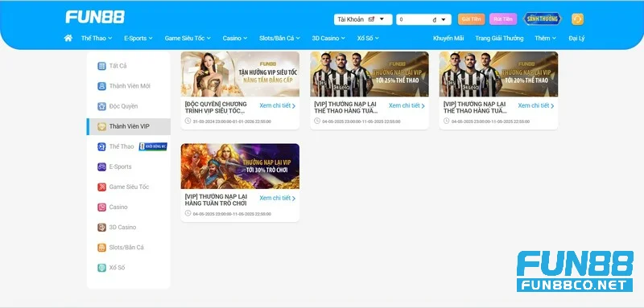
Task: Open the customer support headset icon
Action: (577, 19)
